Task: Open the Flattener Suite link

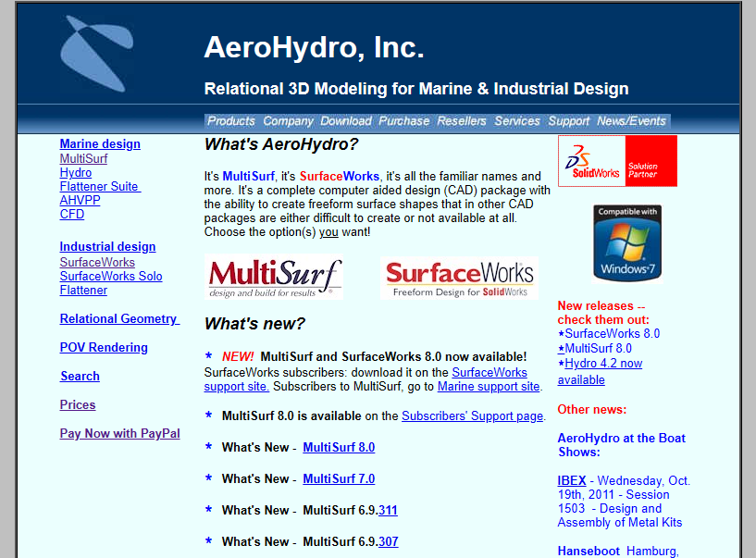Action: (x=100, y=186)
